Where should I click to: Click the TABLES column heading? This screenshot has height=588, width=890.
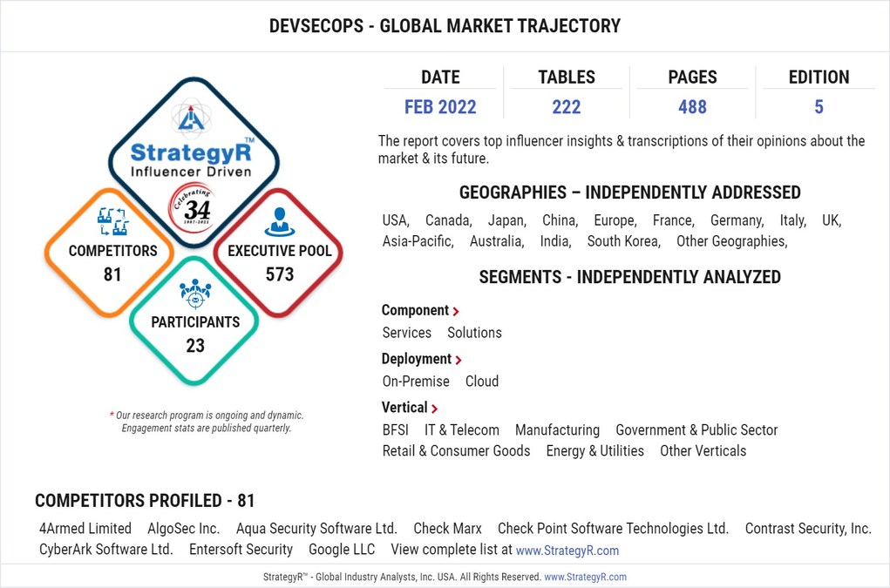567,78
